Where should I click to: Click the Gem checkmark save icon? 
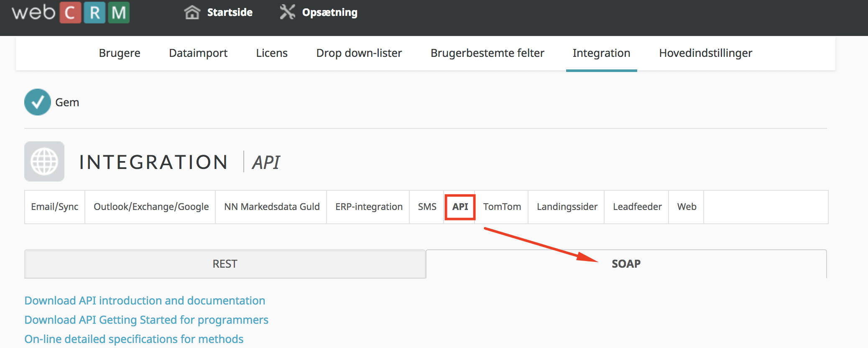38,102
